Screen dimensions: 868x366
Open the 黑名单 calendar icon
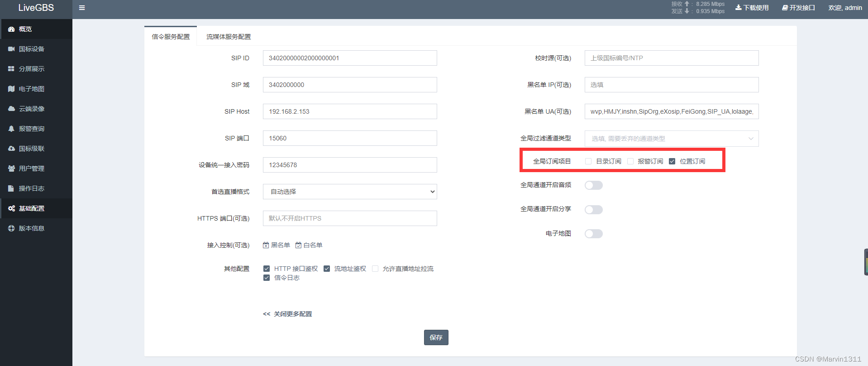(x=266, y=245)
